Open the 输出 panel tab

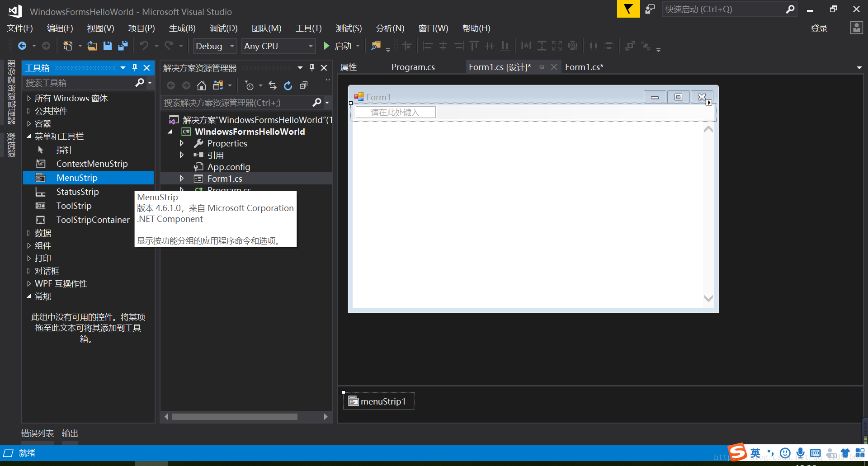[x=70, y=433]
